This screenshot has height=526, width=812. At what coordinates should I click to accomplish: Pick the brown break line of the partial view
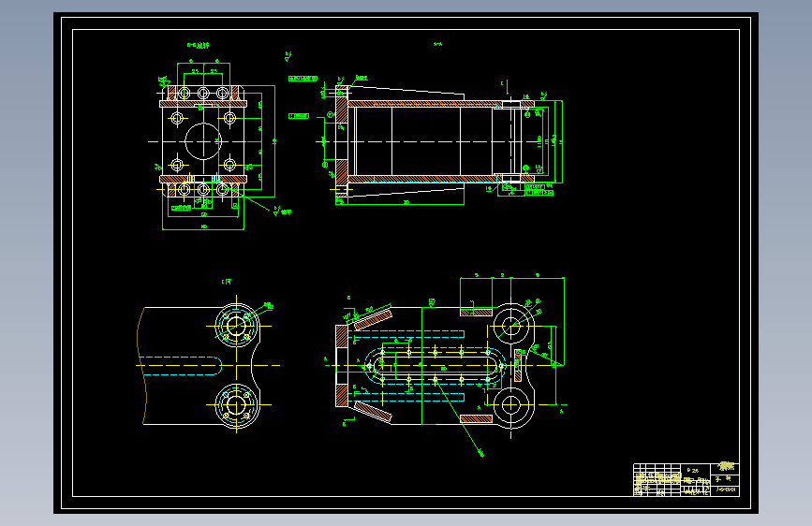141,366
